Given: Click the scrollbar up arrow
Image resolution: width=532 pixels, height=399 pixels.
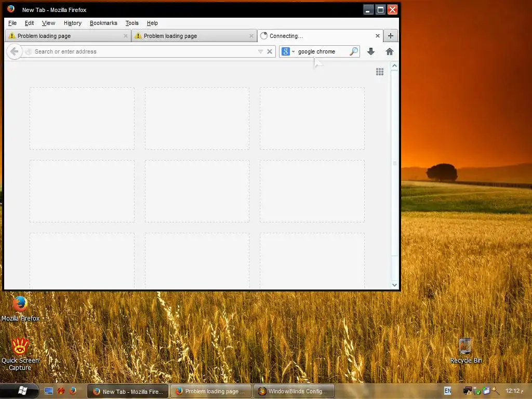Looking at the screenshot, I should tap(394, 65).
